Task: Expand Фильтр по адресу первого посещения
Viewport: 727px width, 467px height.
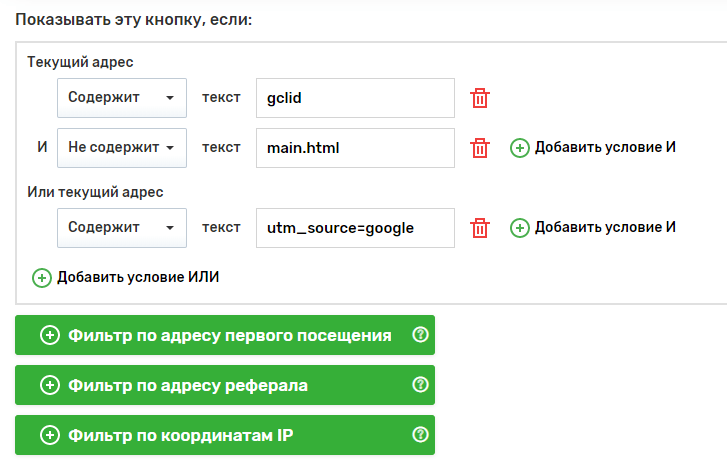Action: click(x=215, y=335)
